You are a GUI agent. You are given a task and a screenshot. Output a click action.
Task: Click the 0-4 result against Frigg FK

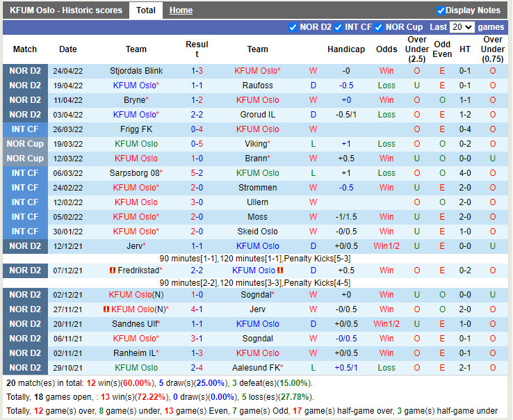click(x=197, y=129)
